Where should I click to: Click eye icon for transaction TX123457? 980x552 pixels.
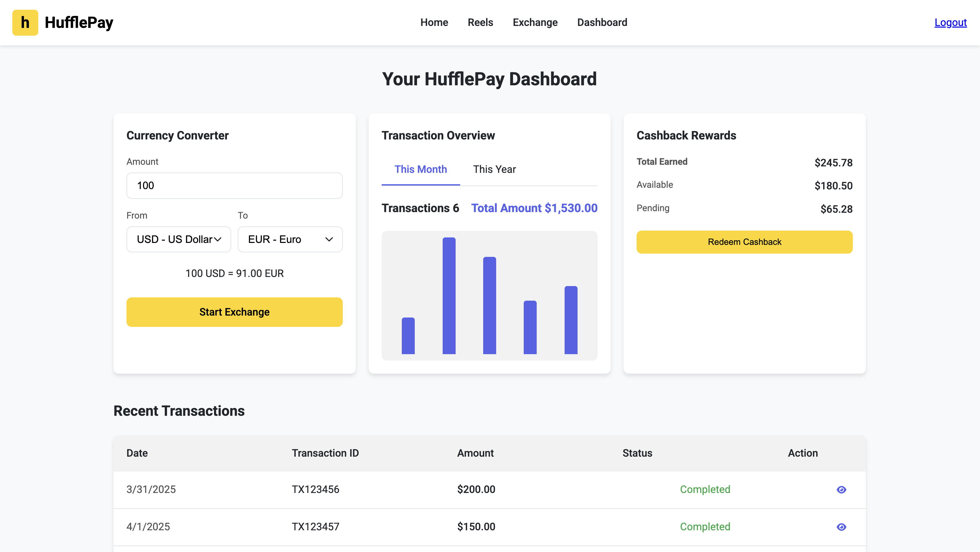[x=841, y=526]
